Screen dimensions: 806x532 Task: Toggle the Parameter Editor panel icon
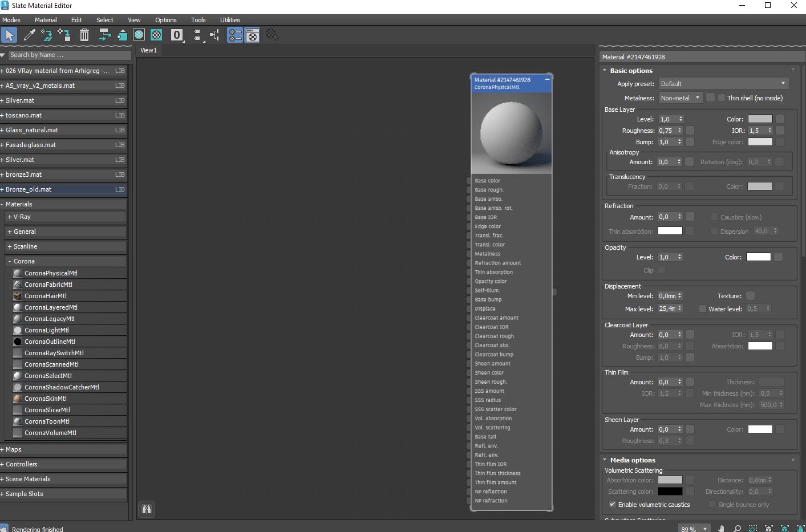(252, 35)
